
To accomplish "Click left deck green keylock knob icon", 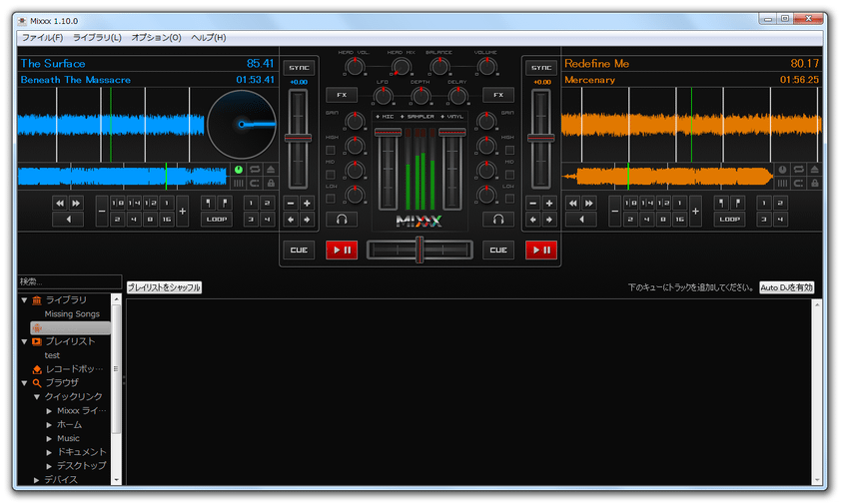I will coord(239,170).
